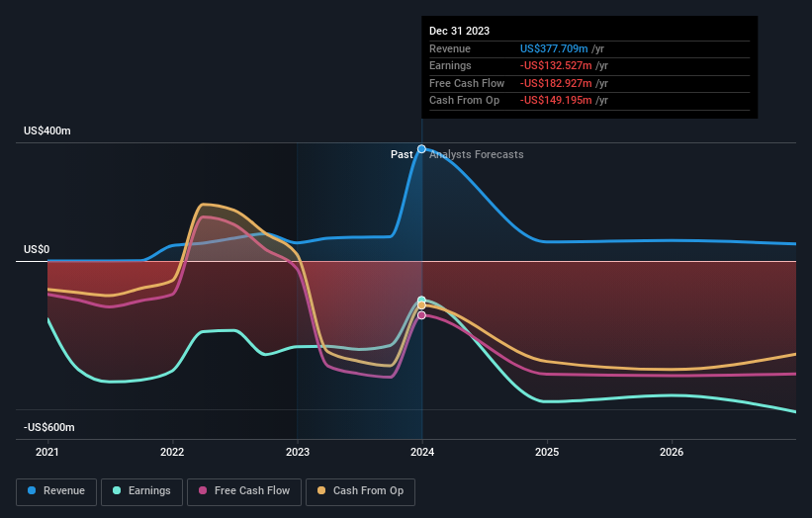Click the 2021 x-axis label
This screenshot has width=812, height=518.
(47, 452)
